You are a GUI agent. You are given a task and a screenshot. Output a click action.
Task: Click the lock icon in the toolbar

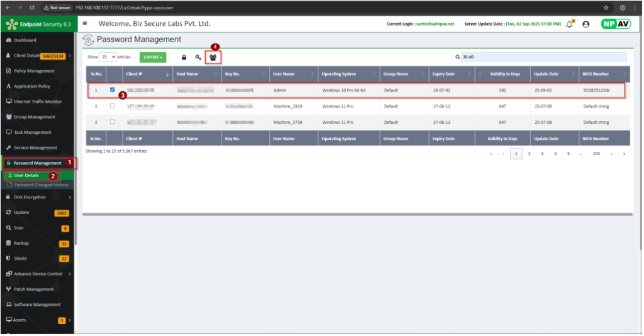184,57
